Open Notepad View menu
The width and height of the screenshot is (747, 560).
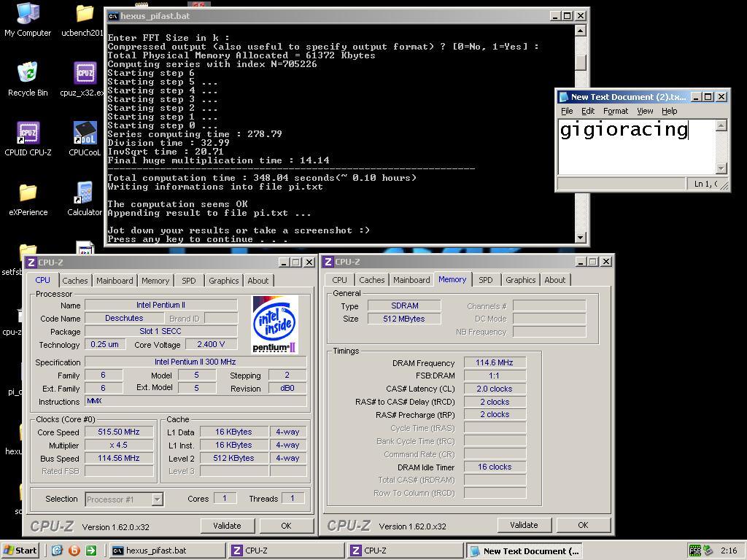pos(645,111)
